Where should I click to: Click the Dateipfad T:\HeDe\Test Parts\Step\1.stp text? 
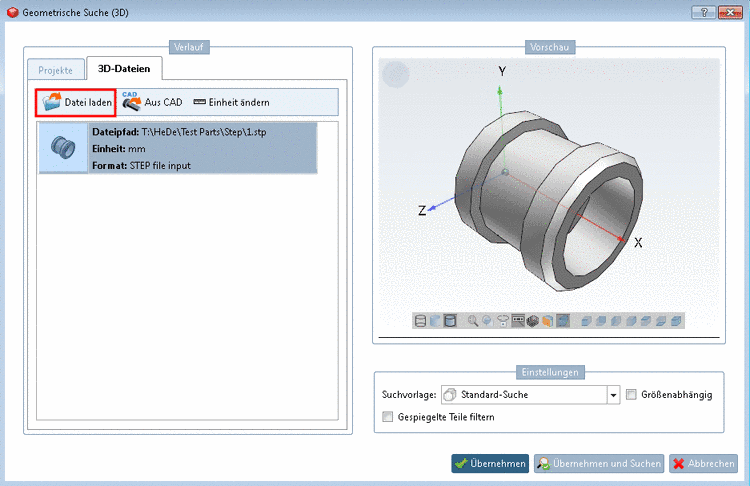click(179, 132)
